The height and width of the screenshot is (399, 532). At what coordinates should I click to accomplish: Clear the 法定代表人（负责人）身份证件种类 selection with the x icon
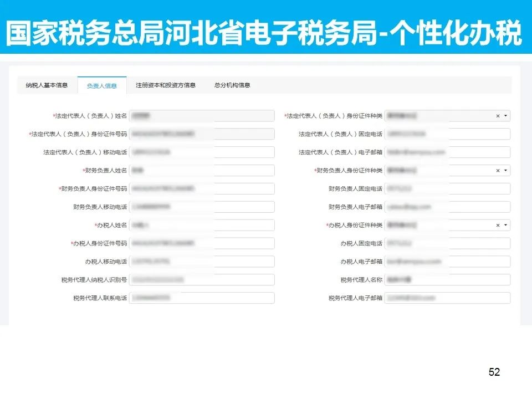(x=498, y=116)
